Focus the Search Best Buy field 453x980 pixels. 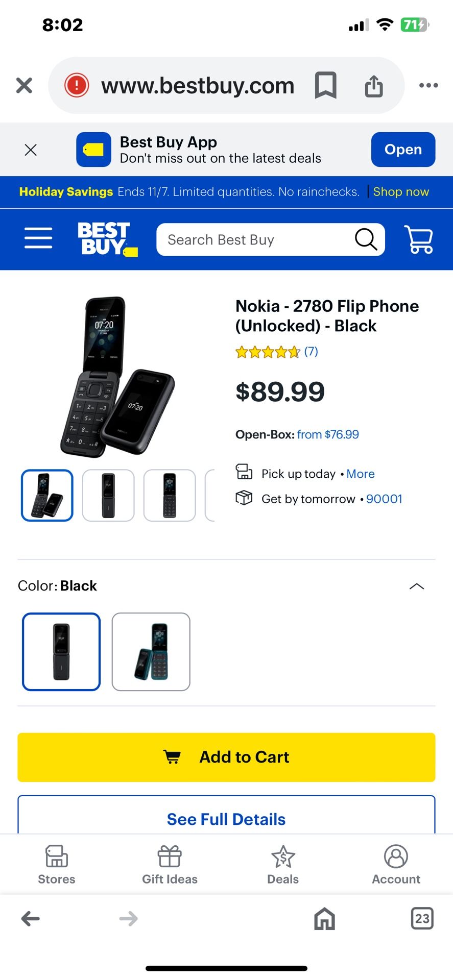tap(255, 239)
